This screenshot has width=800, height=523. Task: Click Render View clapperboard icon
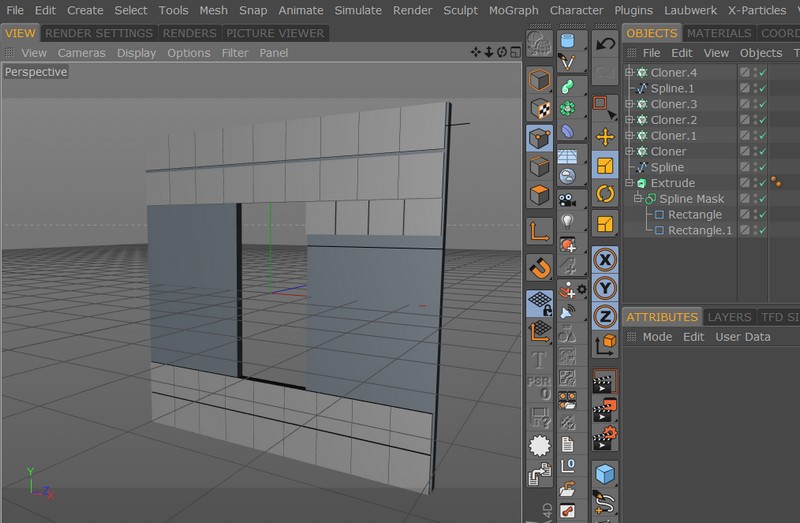pyautogui.click(x=605, y=381)
